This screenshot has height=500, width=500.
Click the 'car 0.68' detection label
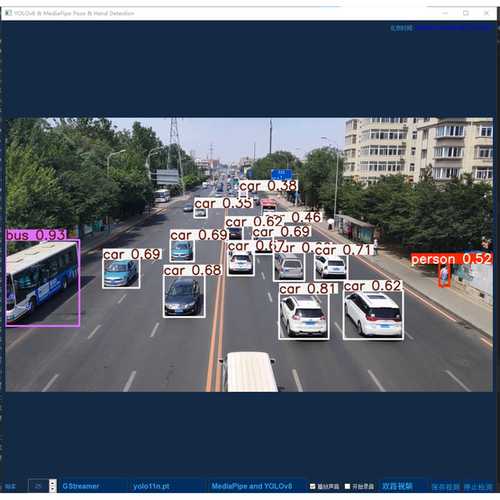[x=192, y=270]
